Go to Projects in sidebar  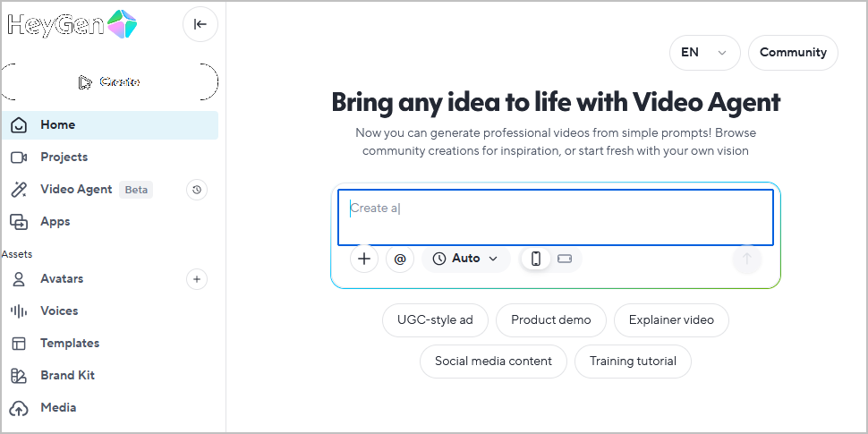click(x=64, y=157)
